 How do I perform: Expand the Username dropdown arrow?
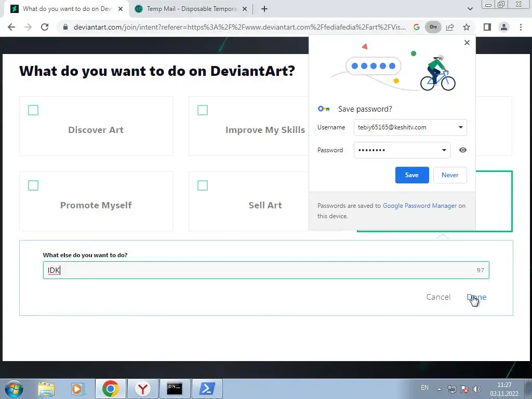click(x=460, y=127)
